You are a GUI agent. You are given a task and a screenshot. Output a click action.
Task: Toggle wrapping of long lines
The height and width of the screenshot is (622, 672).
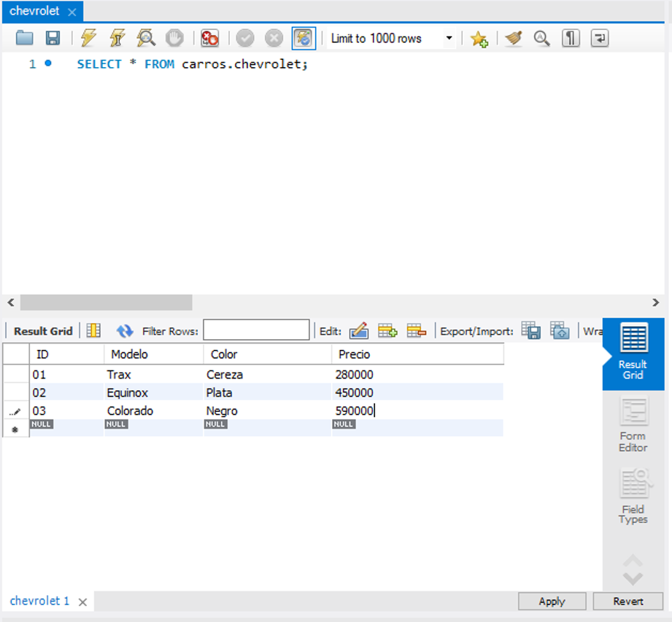[x=599, y=38]
